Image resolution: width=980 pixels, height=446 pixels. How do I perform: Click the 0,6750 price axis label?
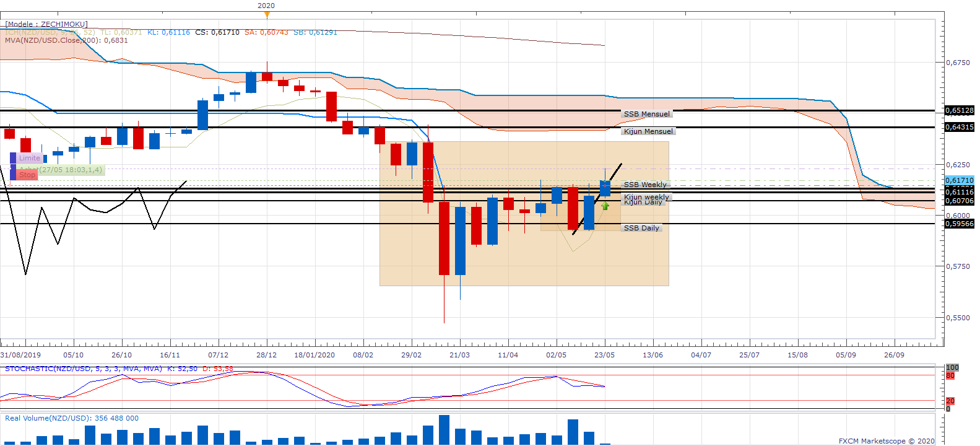click(958, 63)
